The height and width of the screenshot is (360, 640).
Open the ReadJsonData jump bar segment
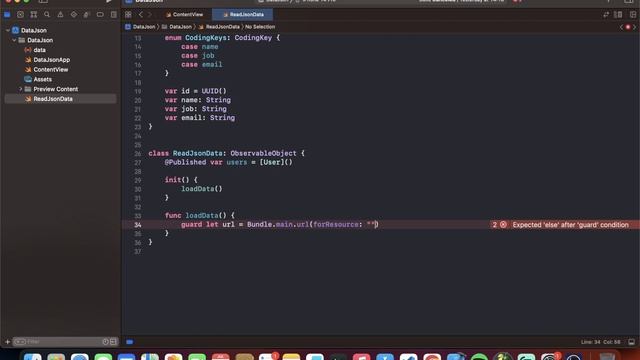click(219, 27)
